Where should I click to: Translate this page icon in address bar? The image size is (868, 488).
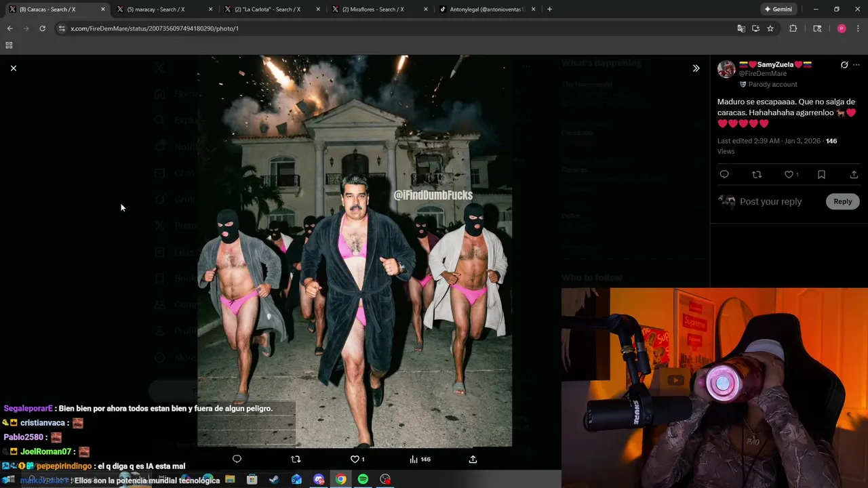[x=741, y=28]
